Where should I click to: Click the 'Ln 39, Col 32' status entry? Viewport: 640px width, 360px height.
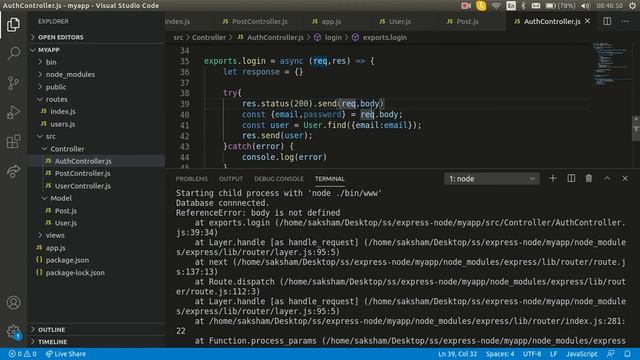[457, 354]
